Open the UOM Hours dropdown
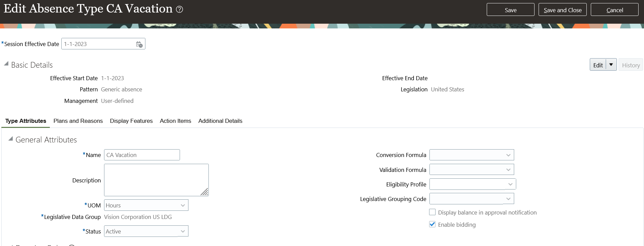 pos(183,205)
